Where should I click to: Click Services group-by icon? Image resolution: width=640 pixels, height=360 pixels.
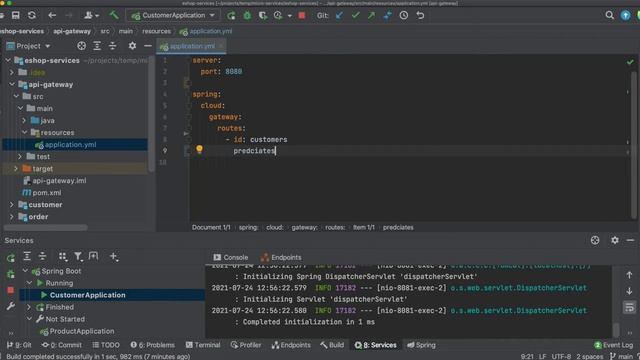coord(62,256)
